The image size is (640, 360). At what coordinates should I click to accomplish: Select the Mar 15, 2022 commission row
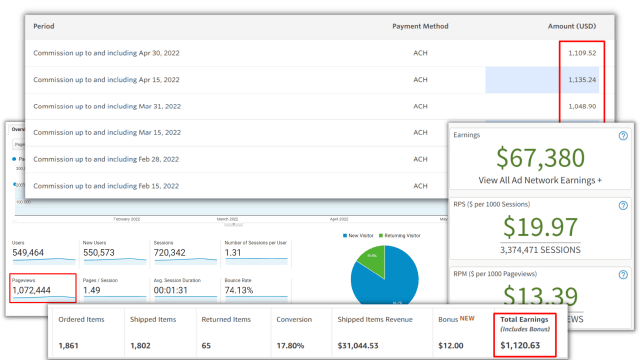236,133
